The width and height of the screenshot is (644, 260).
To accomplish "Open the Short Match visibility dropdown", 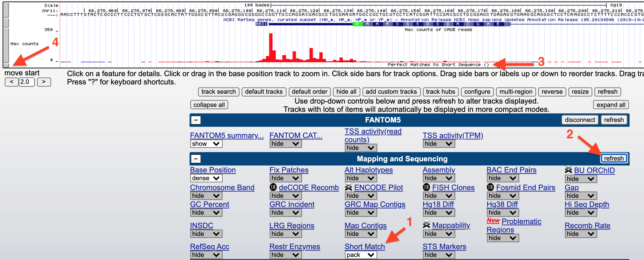I will coord(360,255).
